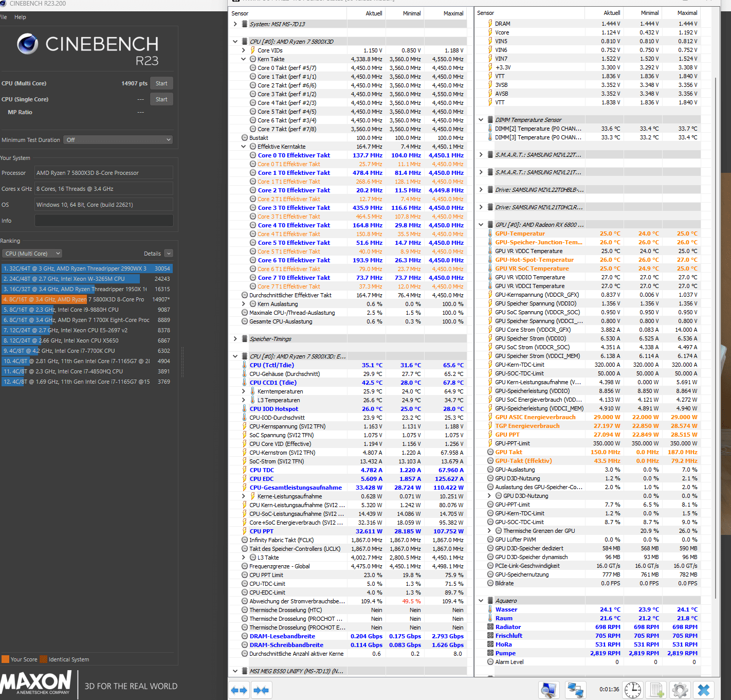The image size is (731, 700).
Task: Click the clock icon beside Bustakt row
Action: pyautogui.click(x=245, y=138)
